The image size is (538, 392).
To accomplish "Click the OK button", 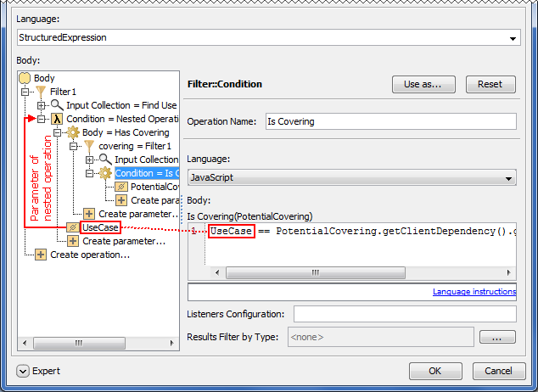I will pos(435,371).
